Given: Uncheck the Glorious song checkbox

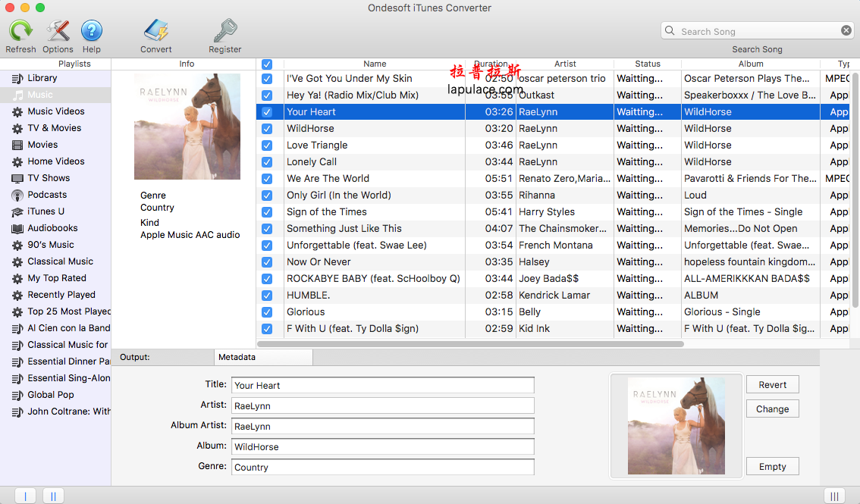Looking at the screenshot, I should [267, 312].
